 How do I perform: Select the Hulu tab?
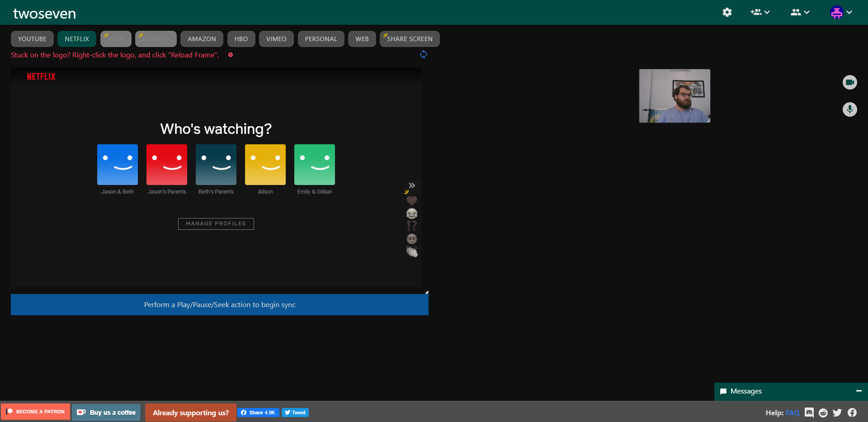tap(116, 39)
